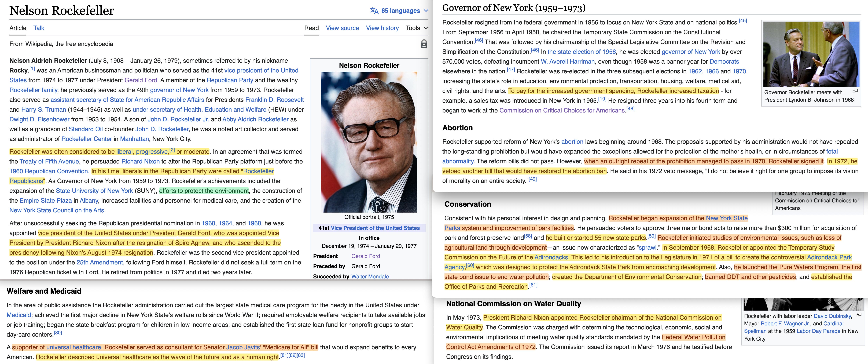Open the State University of New York link
The width and height of the screenshot is (868, 364).
coord(94,191)
